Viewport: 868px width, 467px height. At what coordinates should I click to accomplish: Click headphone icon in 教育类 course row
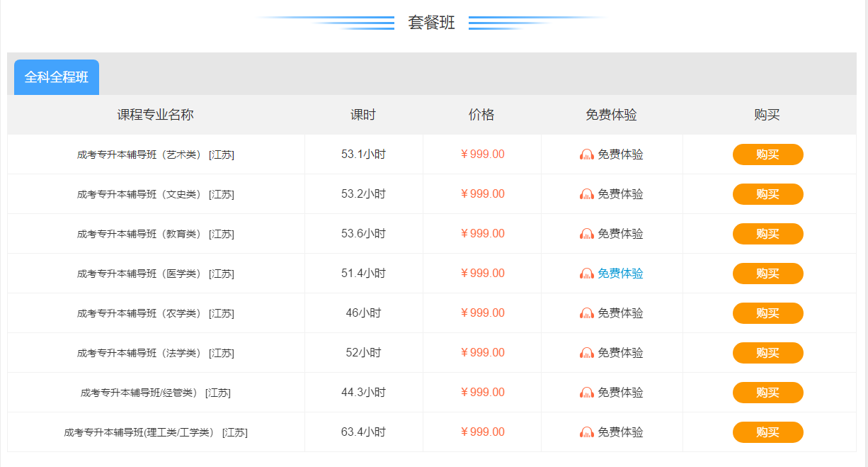[586, 234]
